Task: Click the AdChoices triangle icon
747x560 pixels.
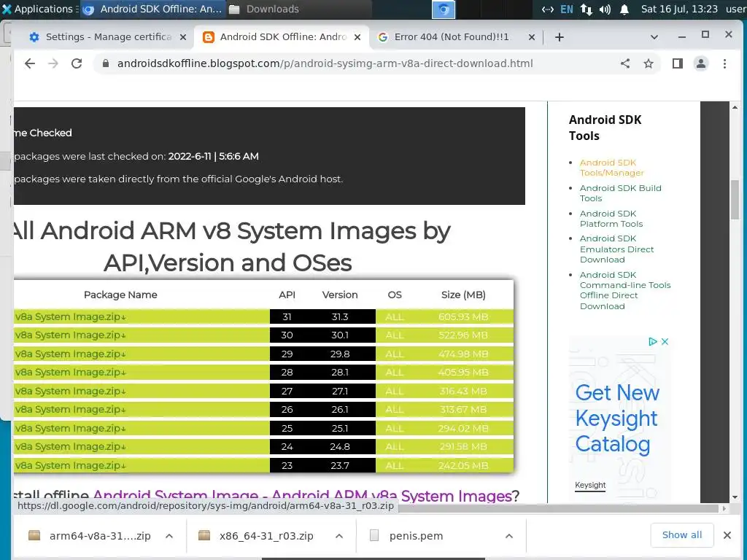Action: pos(653,341)
